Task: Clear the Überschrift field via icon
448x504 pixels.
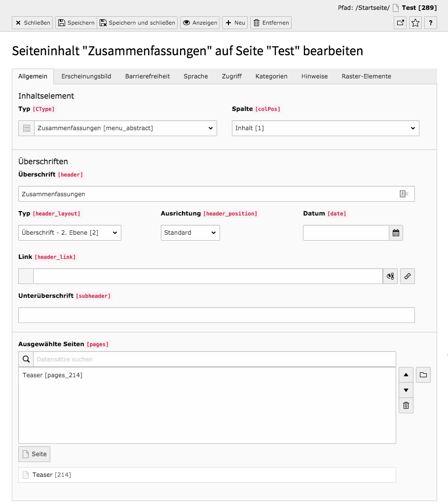Action: point(404,194)
